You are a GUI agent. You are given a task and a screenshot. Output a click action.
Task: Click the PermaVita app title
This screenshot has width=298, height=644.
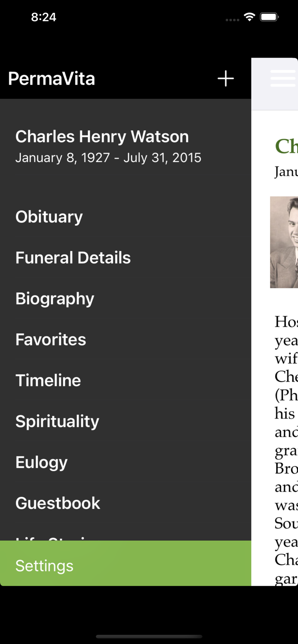coord(51,79)
